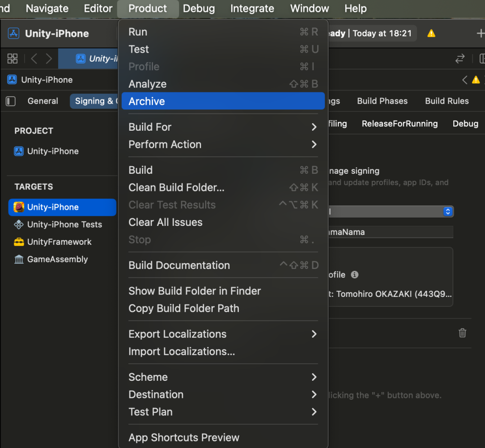The image size is (485, 448).
Task: Select the Unity-iPhone editor tab
Action: [88, 58]
